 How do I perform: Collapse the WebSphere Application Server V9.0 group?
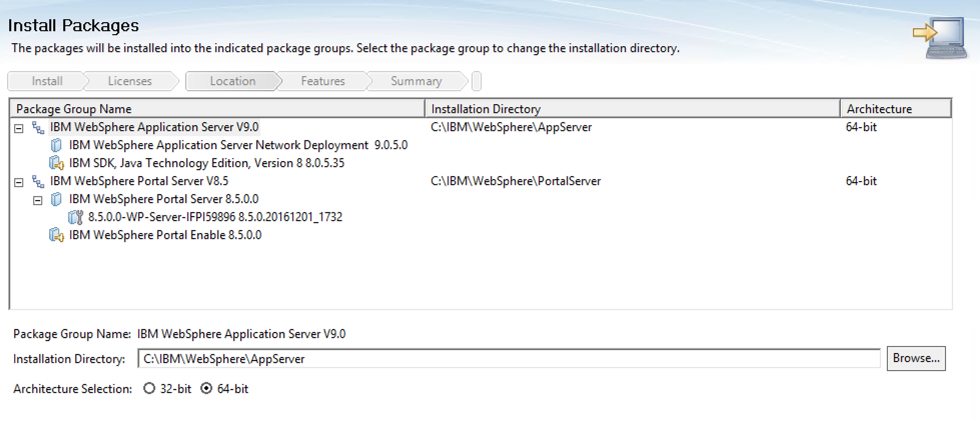(19, 128)
